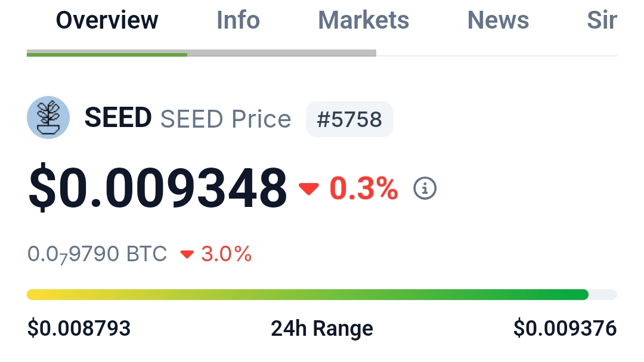Select the main price text $0.009348
Viewport: 644px width, 362px height.
[x=159, y=188]
